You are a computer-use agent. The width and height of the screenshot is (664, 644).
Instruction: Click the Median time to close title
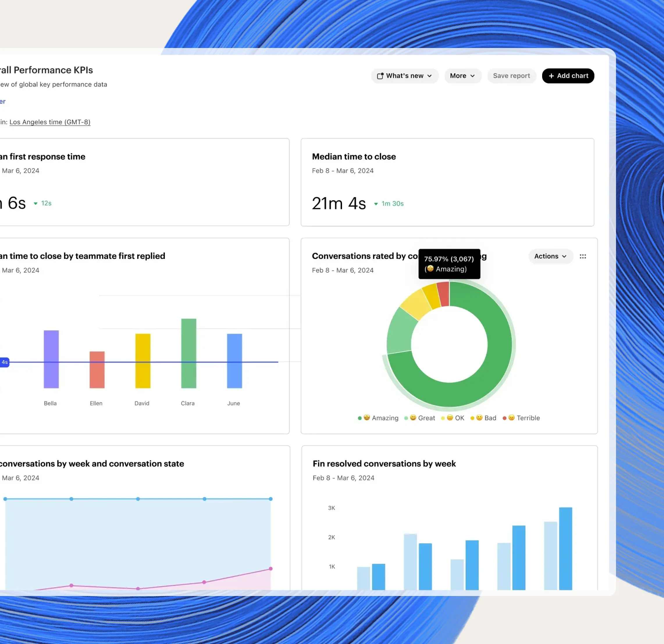tap(354, 156)
